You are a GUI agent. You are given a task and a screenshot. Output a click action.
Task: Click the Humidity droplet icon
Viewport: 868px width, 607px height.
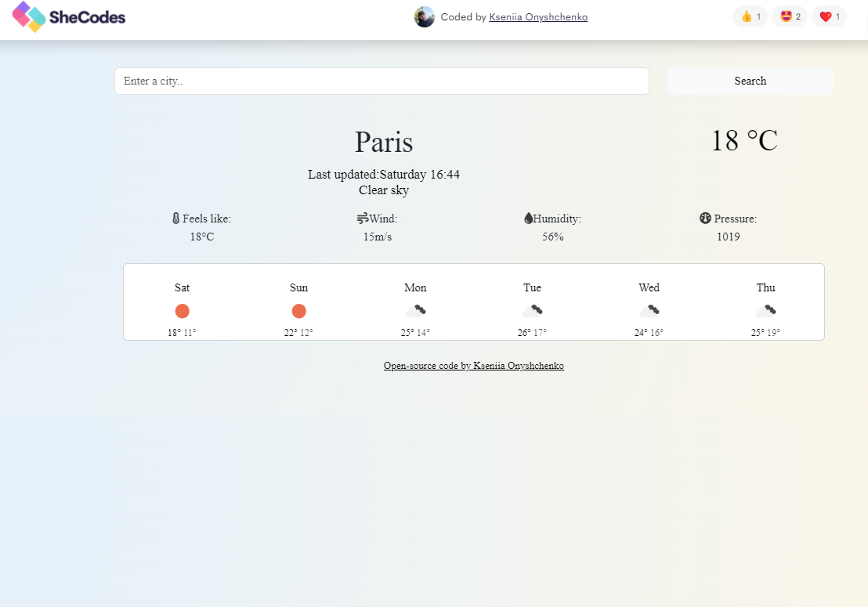(528, 219)
